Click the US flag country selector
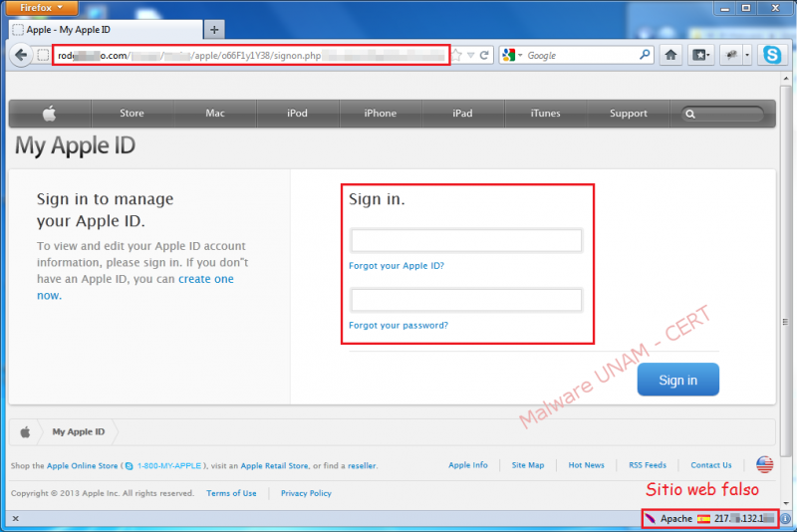 click(764, 464)
